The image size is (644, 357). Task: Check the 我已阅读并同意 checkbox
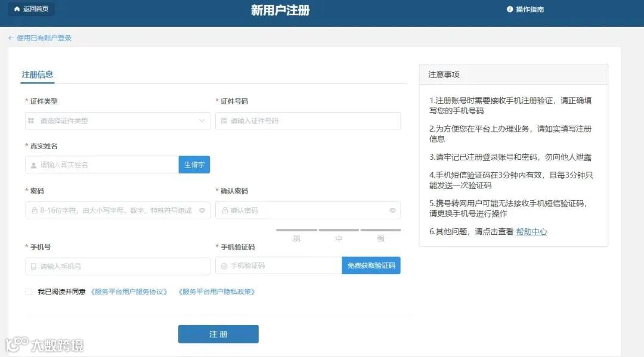pos(29,292)
